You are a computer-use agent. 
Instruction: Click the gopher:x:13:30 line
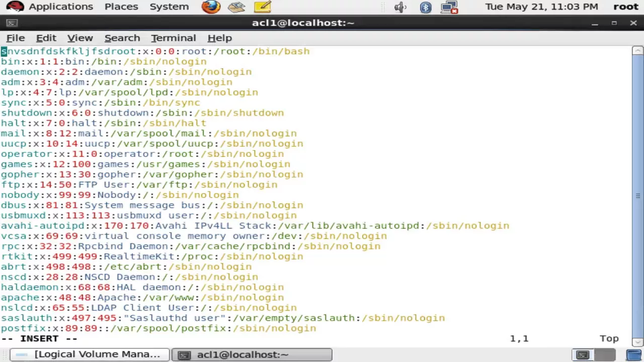[x=152, y=174]
